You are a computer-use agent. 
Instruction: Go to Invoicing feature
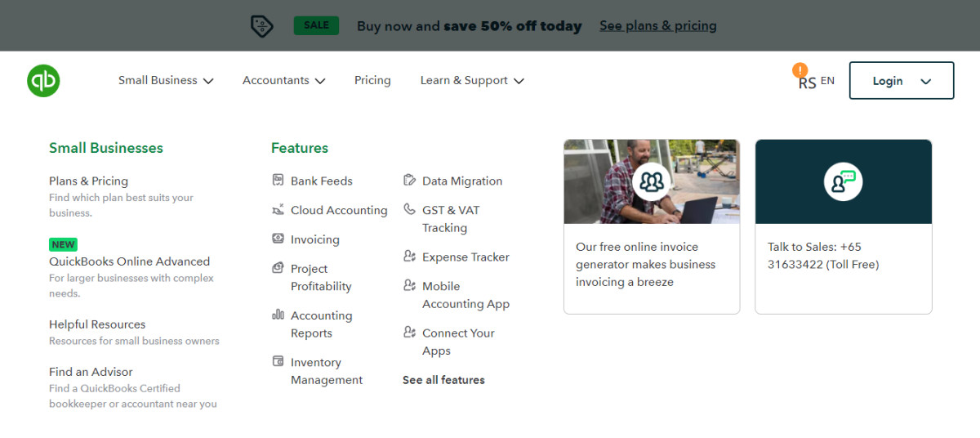(315, 239)
